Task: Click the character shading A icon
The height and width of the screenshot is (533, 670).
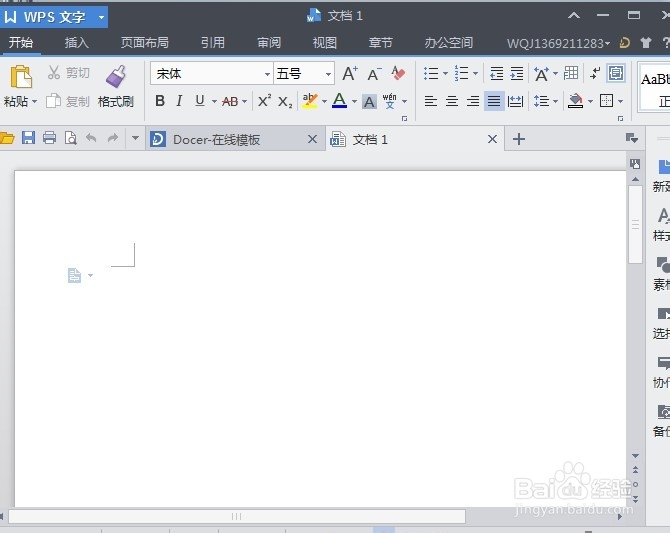Action: coord(369,102)
